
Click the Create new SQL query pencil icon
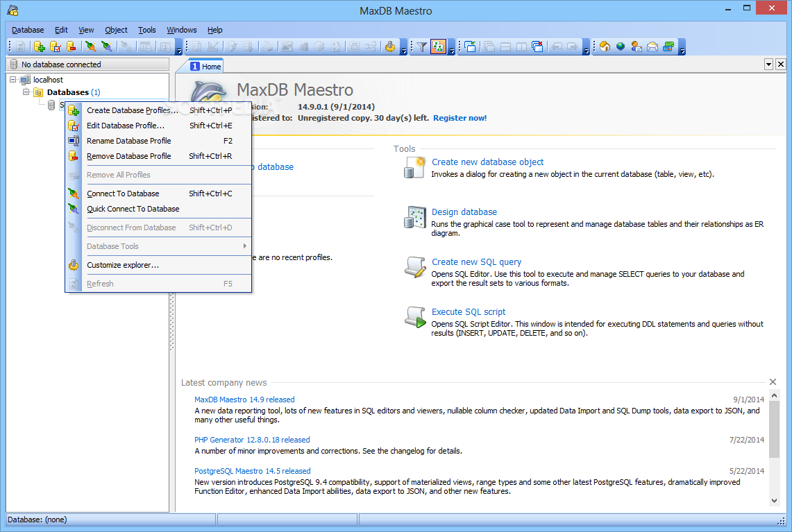pos(414,267)
